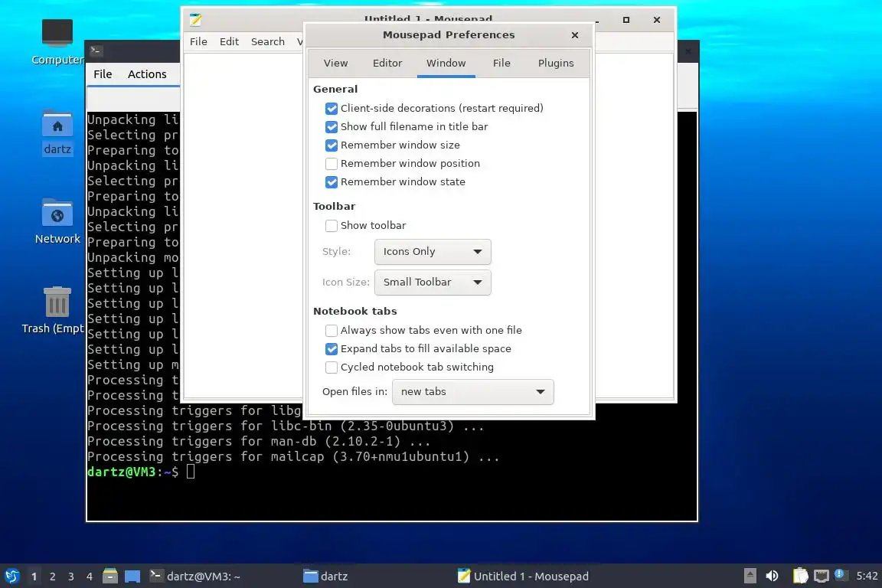Click the Toolbar section heading
This screenshot has height=588, width=882.
pyautogui.click(x=334, y=207)
